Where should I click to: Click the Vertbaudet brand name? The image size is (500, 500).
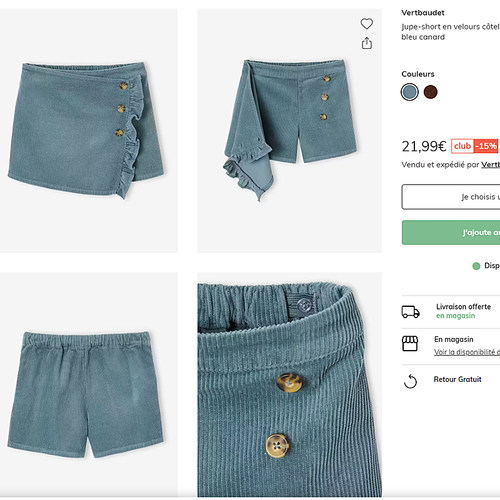click(423, 13)
